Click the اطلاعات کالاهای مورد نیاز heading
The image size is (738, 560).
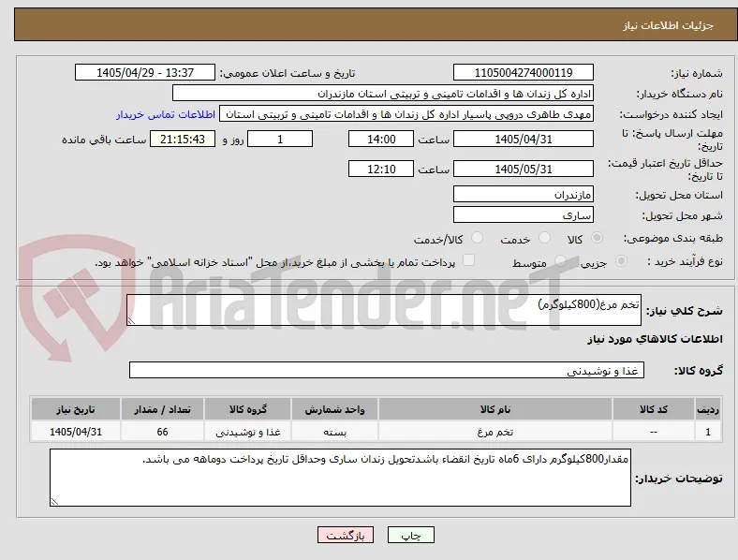tap(655, 339)
